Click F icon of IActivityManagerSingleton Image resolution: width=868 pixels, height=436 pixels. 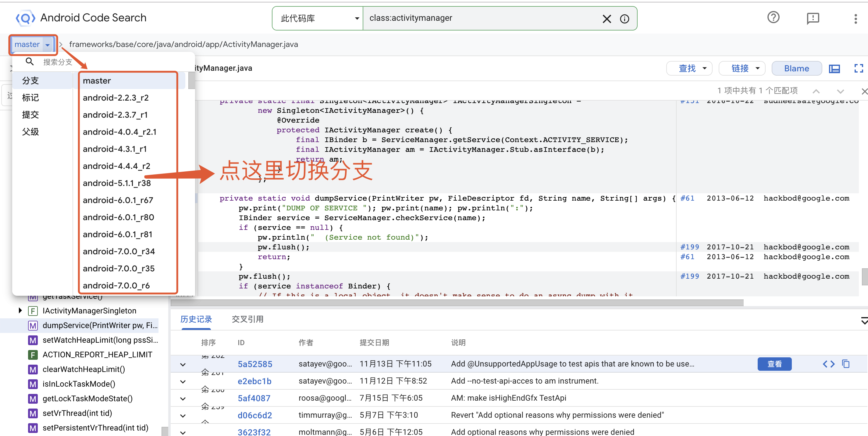(x=33, y=311)
